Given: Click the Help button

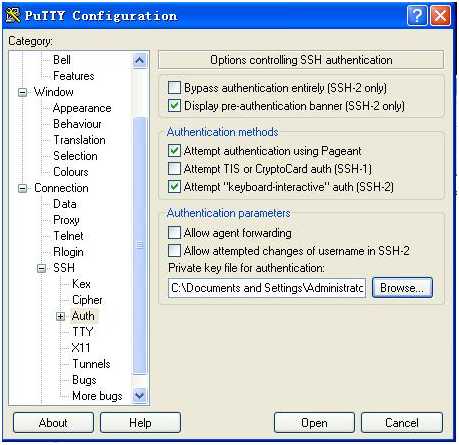Looking at the screenshot, I should tap(140, 423).
